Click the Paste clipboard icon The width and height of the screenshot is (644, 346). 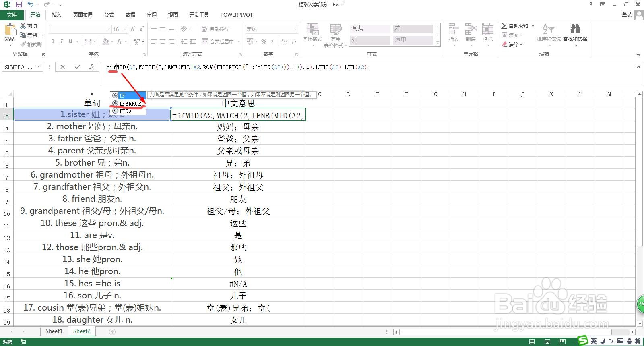click(10, 30)
